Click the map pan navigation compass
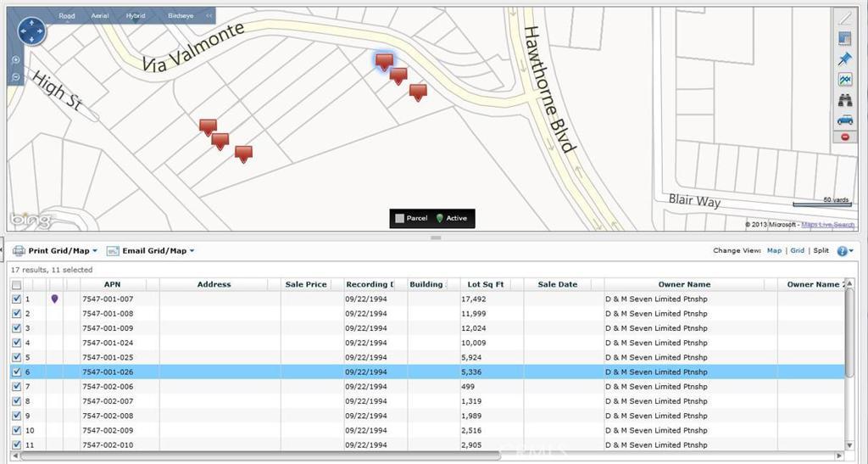 tap(31, 32)
